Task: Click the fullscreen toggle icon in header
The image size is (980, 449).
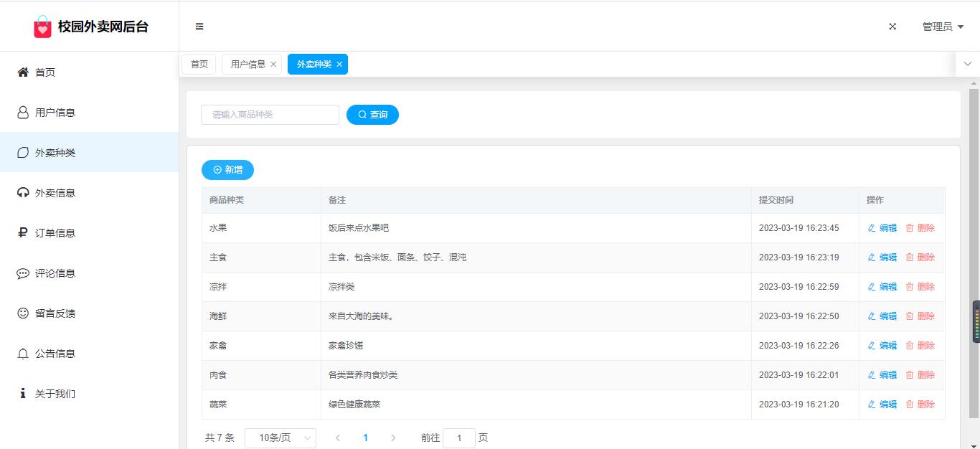Action: (x=892, y=27)
